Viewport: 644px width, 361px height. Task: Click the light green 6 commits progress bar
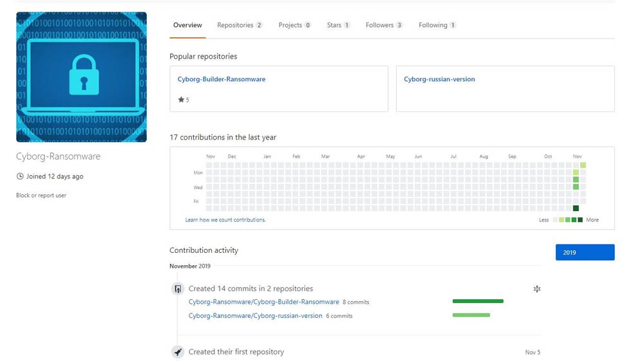tap(471, 315)
